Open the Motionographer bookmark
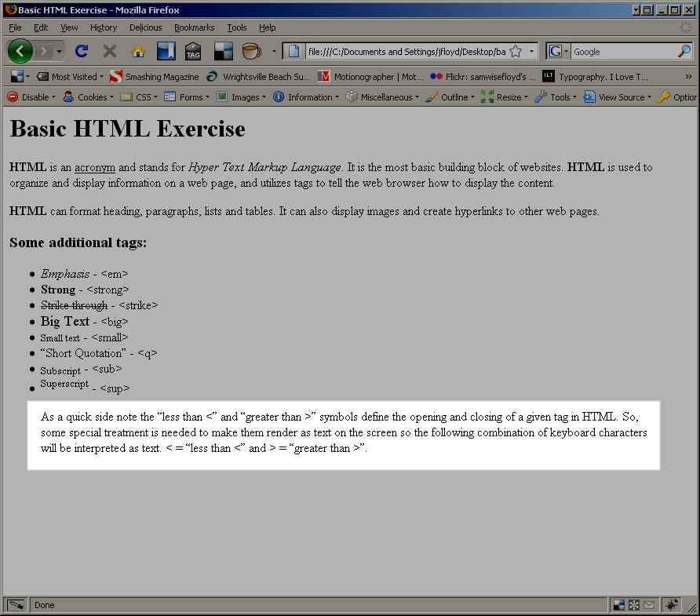The image size is (700, 616). click(370, 77)
